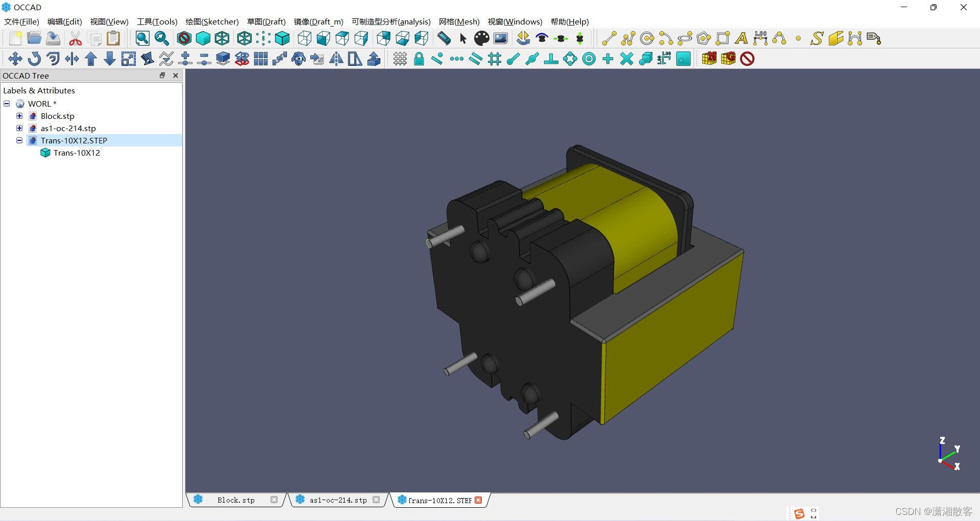Select the Draft line tool icon
The width and height of the screenshot is (980, 521).
tap(609, 38)
